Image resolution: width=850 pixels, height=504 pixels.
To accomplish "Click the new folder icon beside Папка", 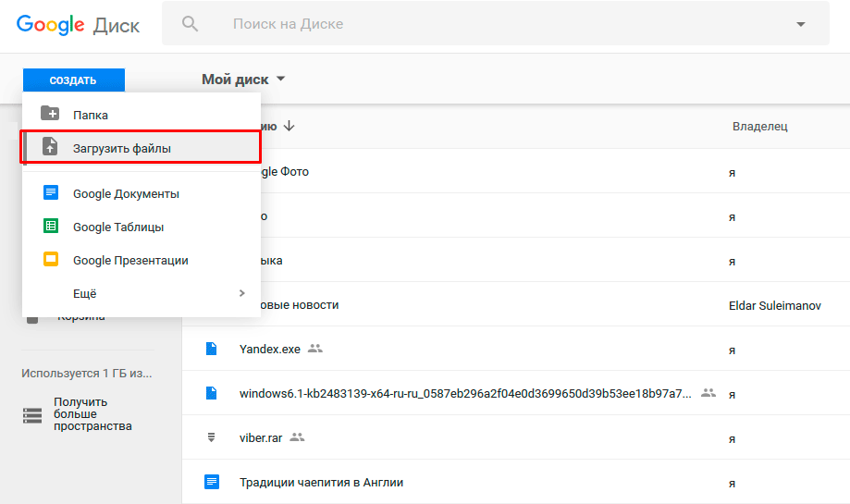I will coord(50,114).
